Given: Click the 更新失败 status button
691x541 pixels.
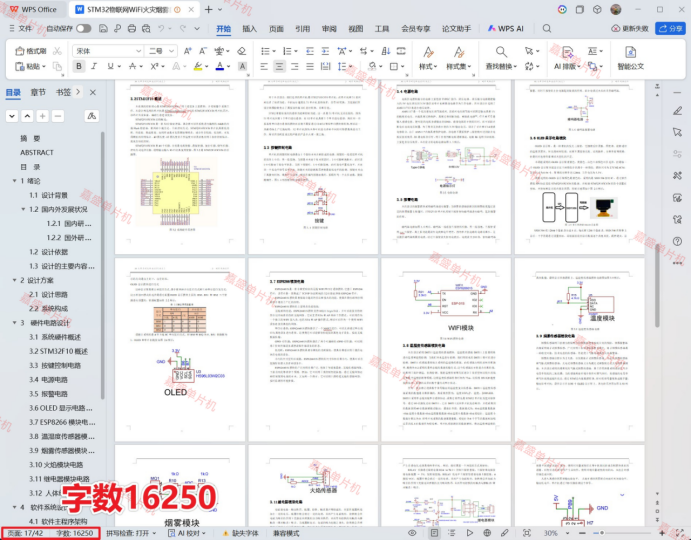Looking at the screenshot, I should [x=630, y=28].
